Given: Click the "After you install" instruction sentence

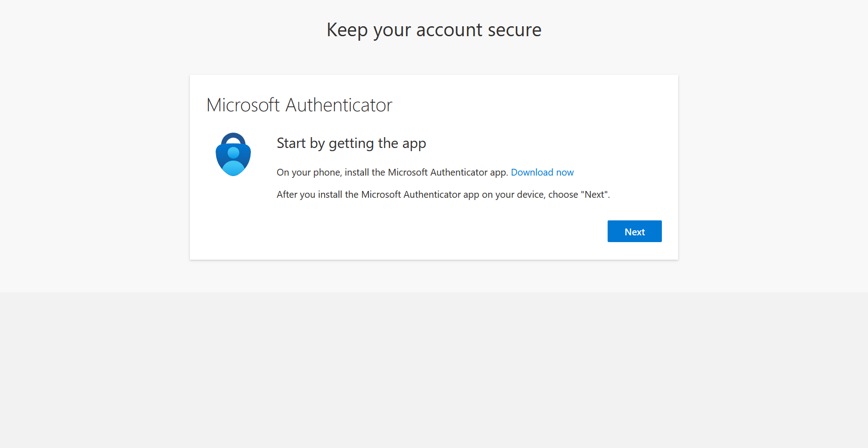Looking at the screenshot, I should [x=443, y=195].
